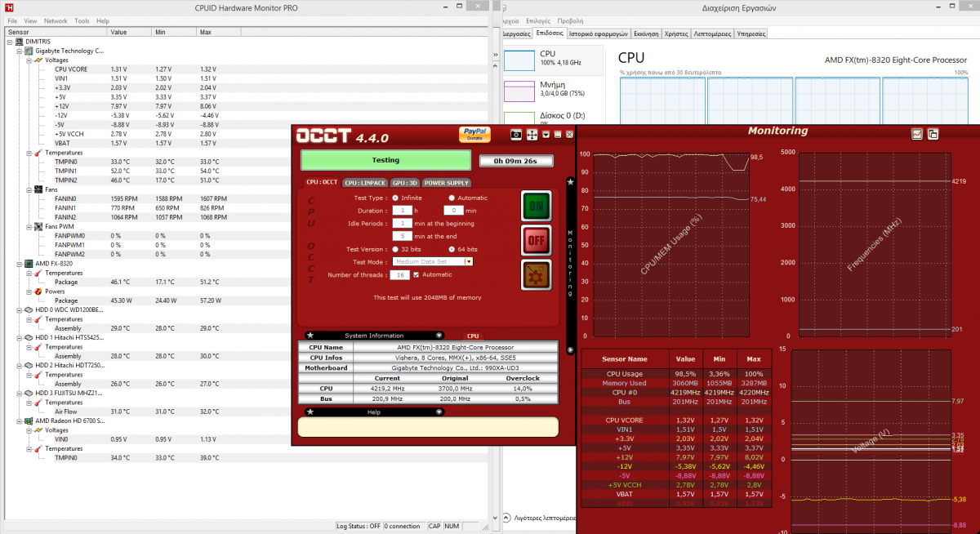Click the Fans PWM group icon
The width and height of the screenshot is (980, 534).
point(38,226)
